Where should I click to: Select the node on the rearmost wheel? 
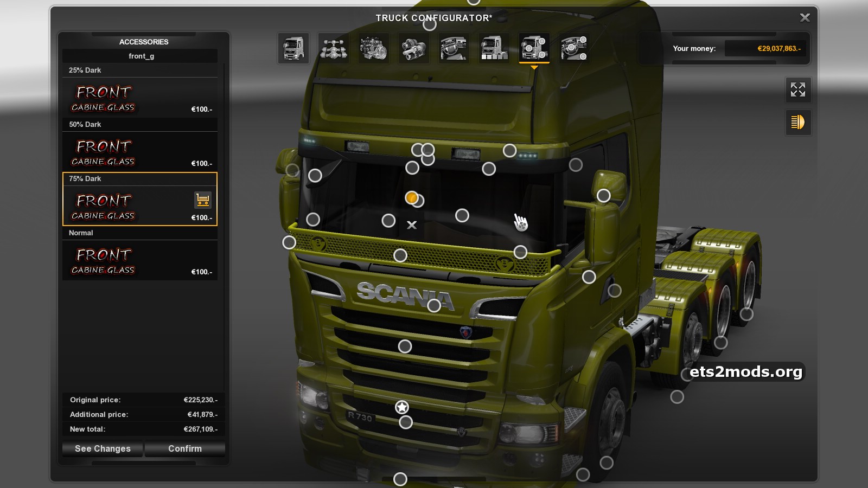point(746,314)
